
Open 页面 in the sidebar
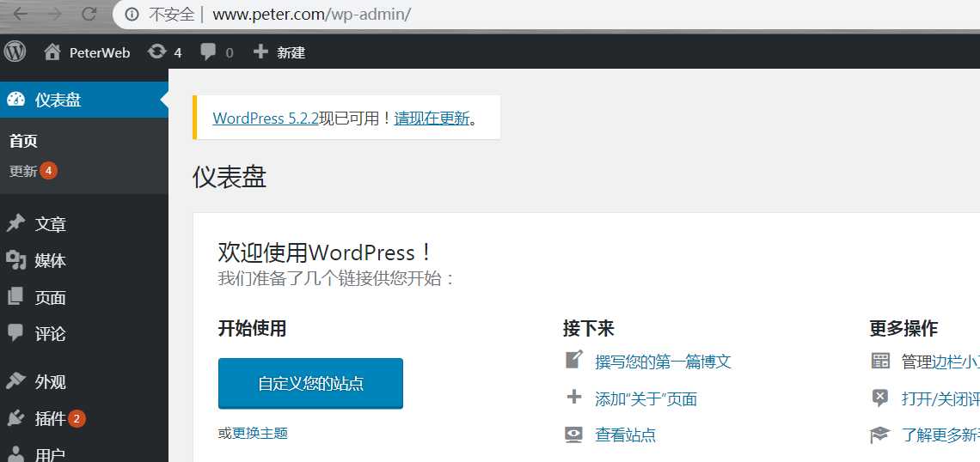(51, 298)
